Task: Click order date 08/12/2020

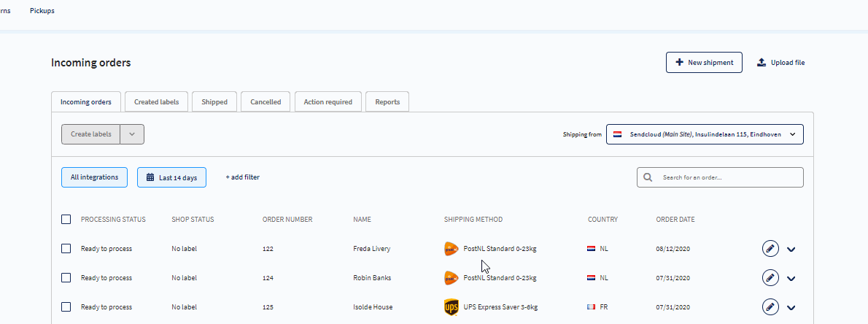Action: click(674, 250)
